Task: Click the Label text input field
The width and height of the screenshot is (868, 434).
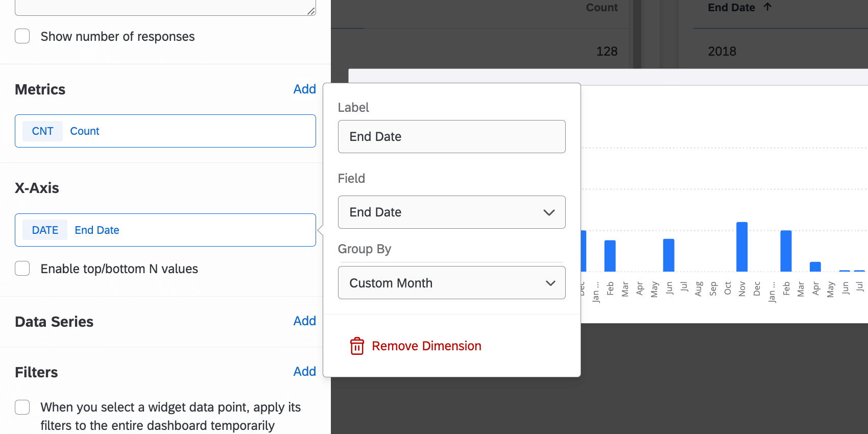Action: click(451, 137)
